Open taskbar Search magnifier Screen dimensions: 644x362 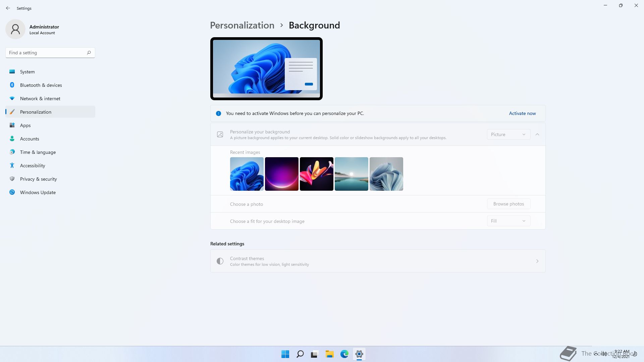coord(300,354)
